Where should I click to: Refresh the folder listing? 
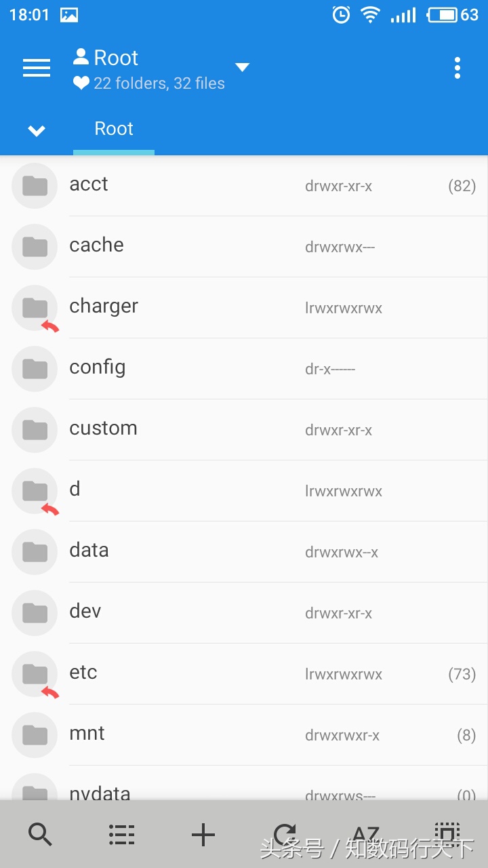[285, 833]
